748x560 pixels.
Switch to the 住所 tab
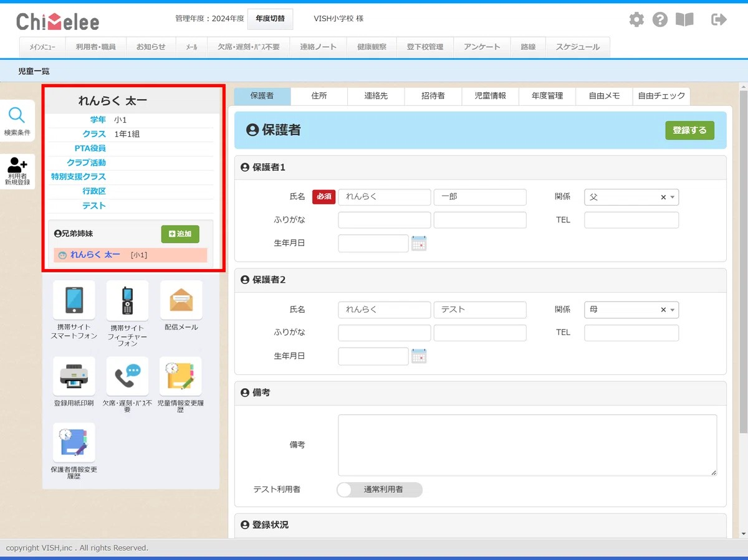[x=319, y=96]
